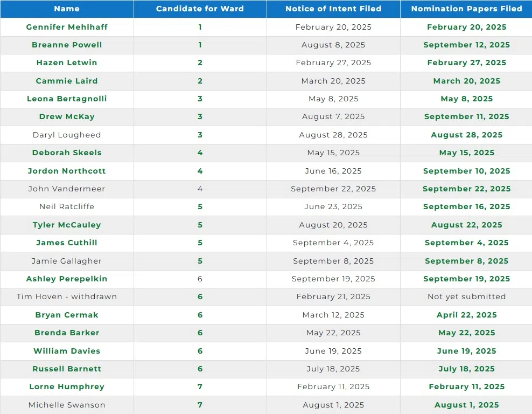Image resolution: width=532 pixels, height=414 pixels.
Task: Click the 'Notice of Intent Filed' column header
Action: 333,9
